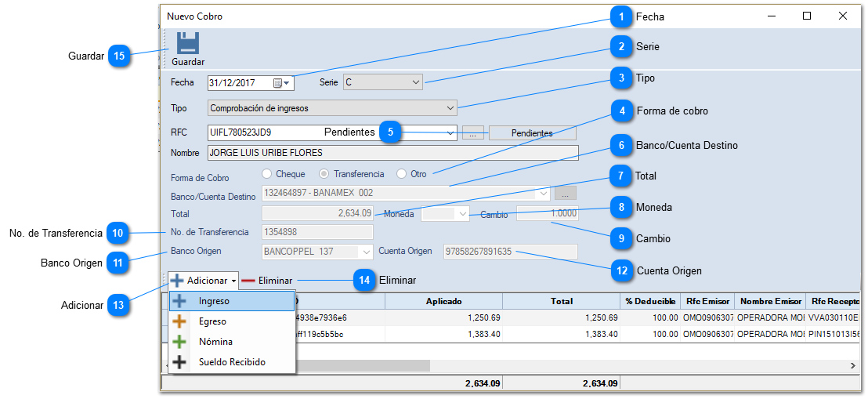
Task: Expand the Serie dropdown
Action: [x=415, y=82]
